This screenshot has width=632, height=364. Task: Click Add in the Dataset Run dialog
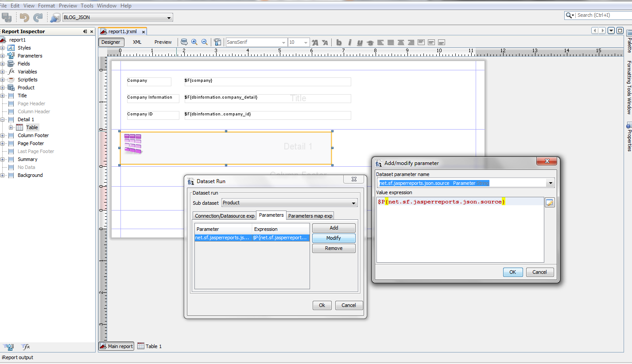(x=334, y=228)
